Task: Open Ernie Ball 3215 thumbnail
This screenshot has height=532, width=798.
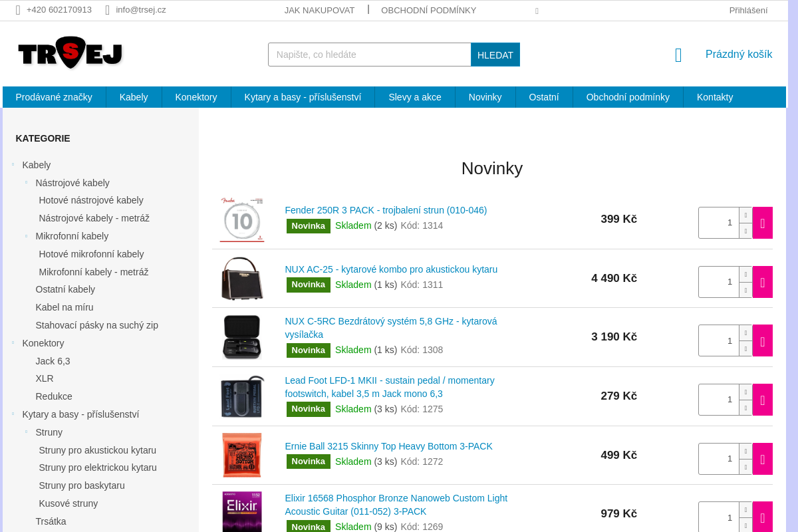Action: click(x=242, y=456)
